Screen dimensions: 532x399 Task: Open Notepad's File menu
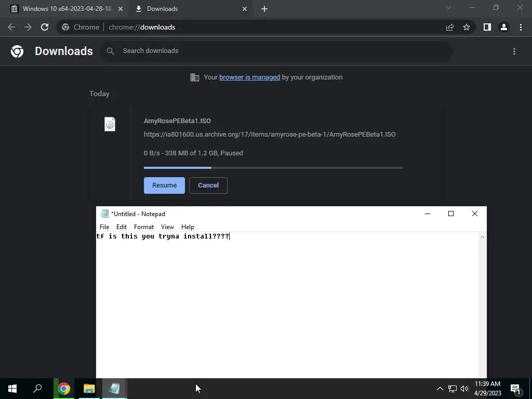(104, 227)
